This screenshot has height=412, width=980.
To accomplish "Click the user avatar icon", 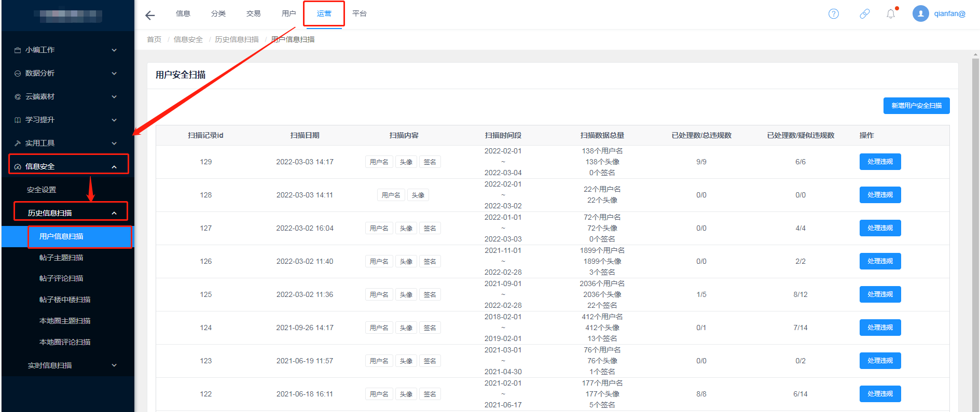I will (x=921, y=13).
